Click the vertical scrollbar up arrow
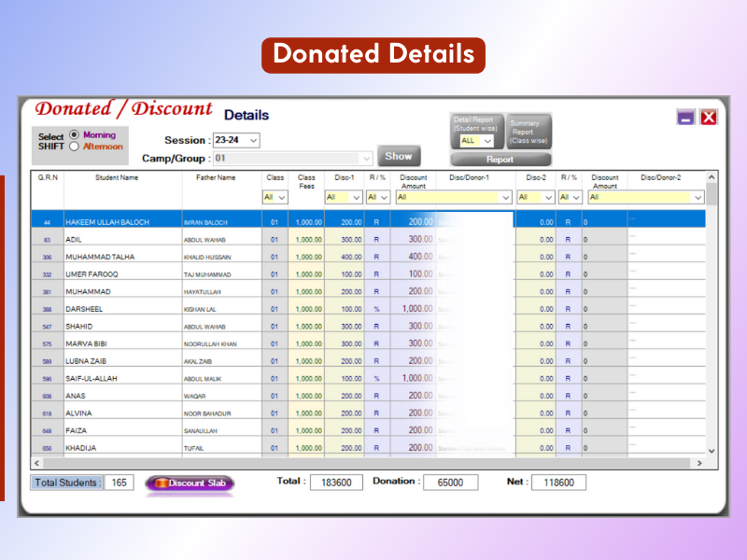Viewport: 747px width, 560px height. (x=712, y=177)
